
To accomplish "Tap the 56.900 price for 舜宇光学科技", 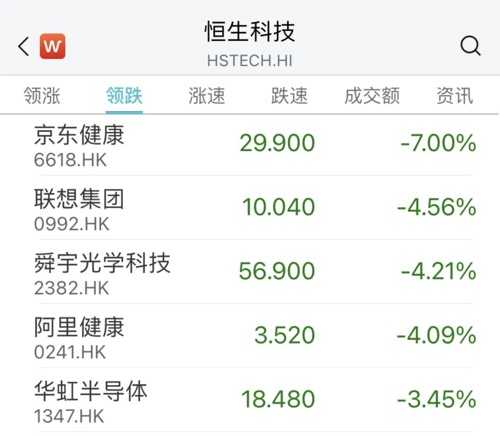I will click(277, 271).
